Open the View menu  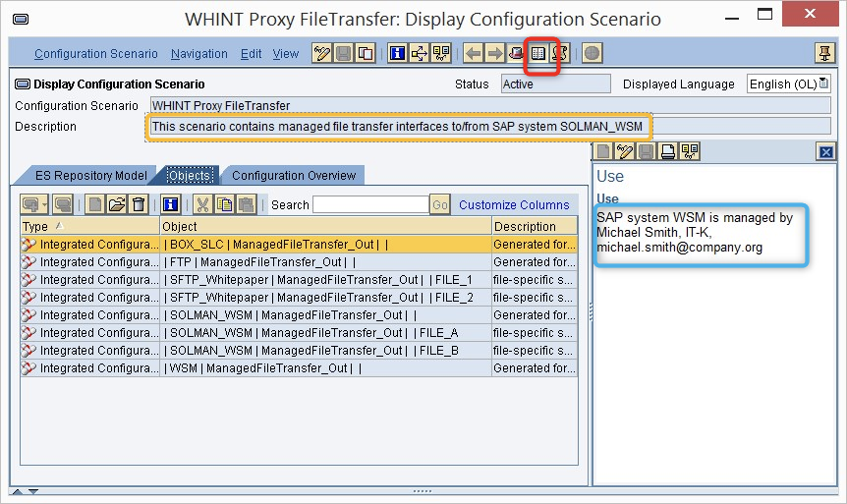tap(286, 54)
